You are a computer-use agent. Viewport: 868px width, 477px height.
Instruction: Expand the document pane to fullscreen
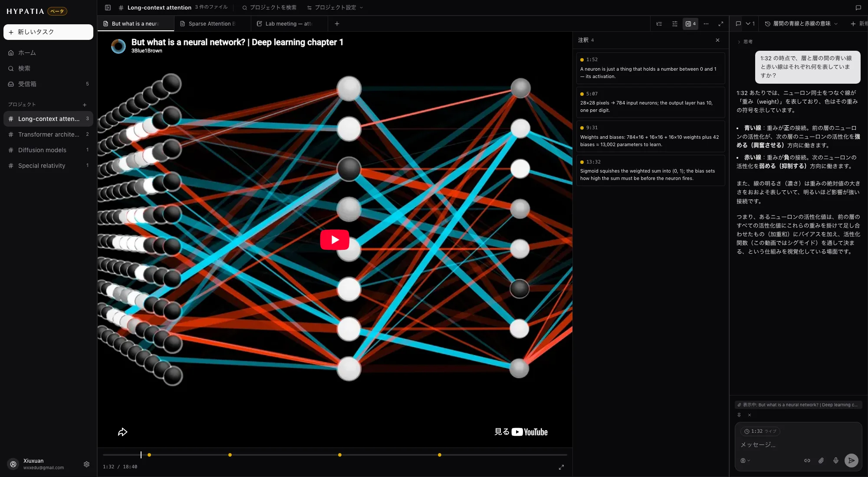[x=721, y=24]
